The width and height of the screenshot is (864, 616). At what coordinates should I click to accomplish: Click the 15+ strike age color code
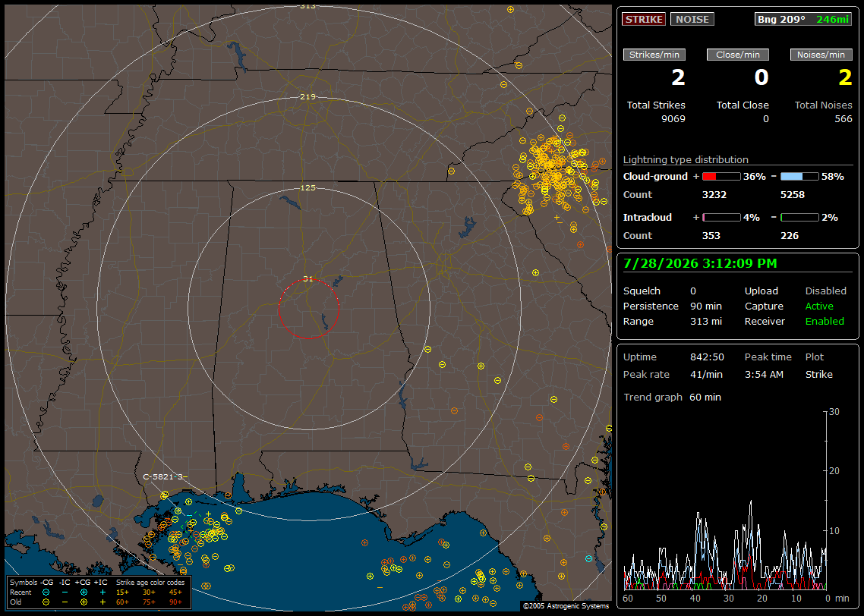pos(122,592)
